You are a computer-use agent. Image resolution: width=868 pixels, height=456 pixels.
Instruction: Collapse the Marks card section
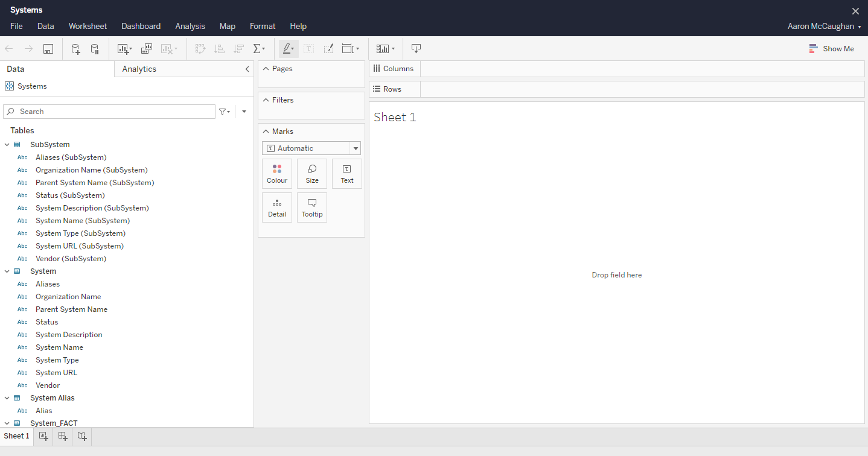click(266, 131)
